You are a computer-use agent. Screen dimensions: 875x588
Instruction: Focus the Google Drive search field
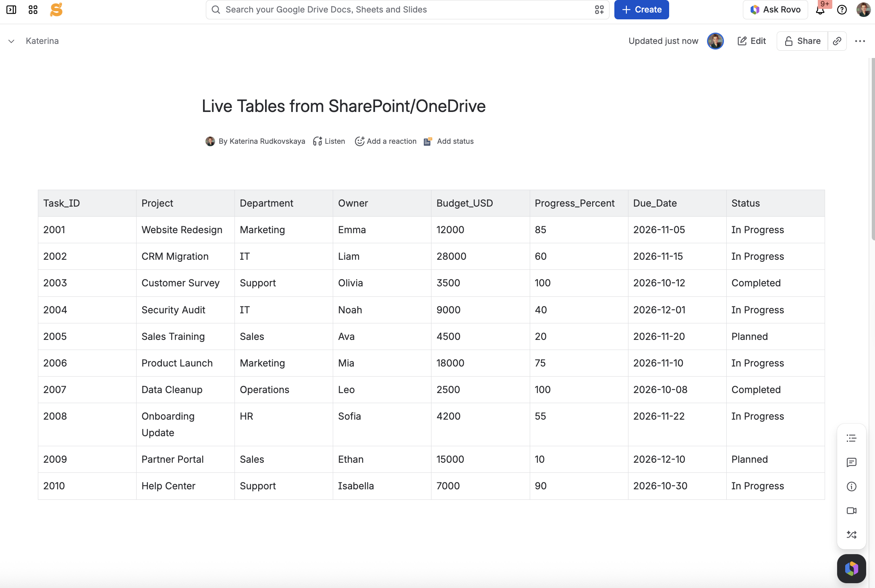(x=407, y=10)
